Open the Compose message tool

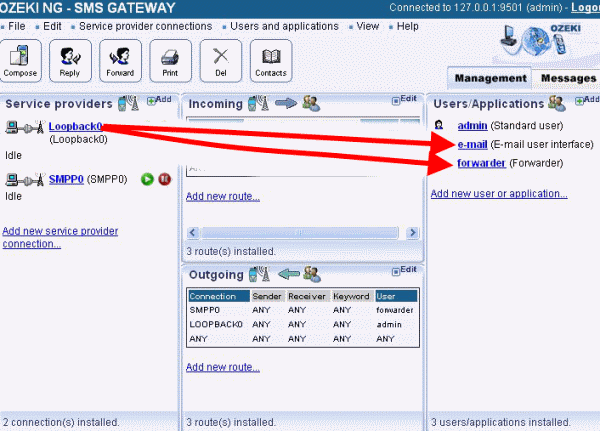pyautogui.click(x=20, y=61)
